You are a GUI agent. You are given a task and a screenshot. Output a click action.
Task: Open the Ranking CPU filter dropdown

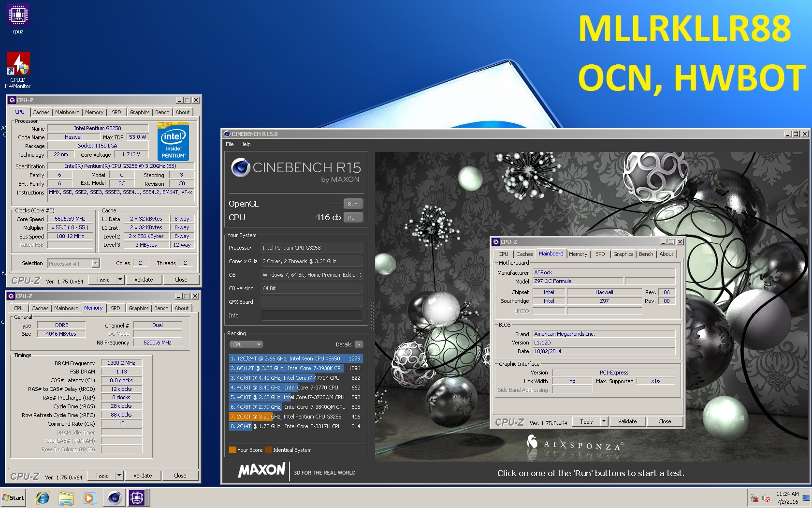click(246, 344)
